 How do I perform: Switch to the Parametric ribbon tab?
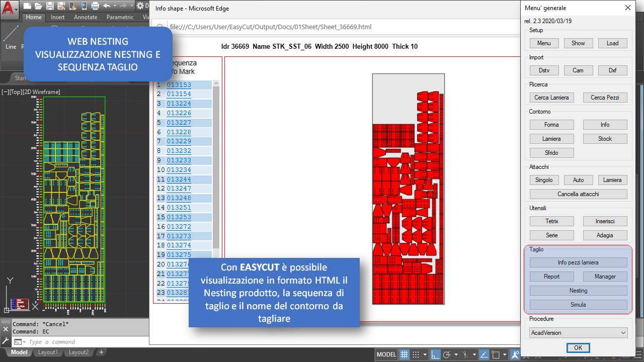point(120,17)
